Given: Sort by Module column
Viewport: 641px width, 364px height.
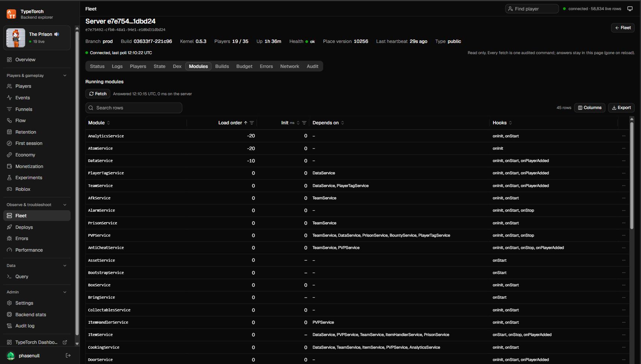Looking at the screenshot, I should click(99, 123).
